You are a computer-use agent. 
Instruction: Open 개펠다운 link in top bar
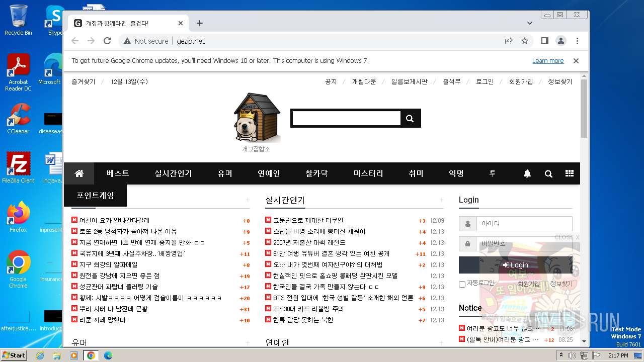tap(364, 81)
